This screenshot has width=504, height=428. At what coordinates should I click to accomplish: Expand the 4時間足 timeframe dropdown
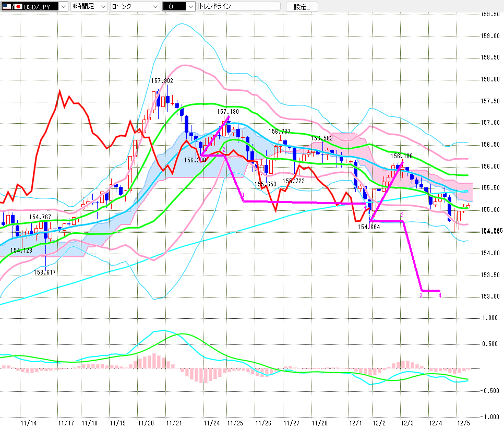(102, 7)
